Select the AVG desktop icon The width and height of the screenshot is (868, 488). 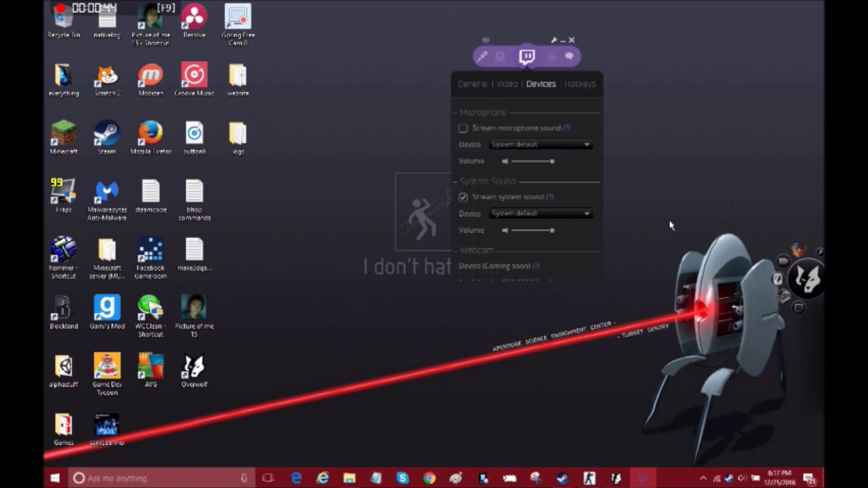click(x=151, y=371)
